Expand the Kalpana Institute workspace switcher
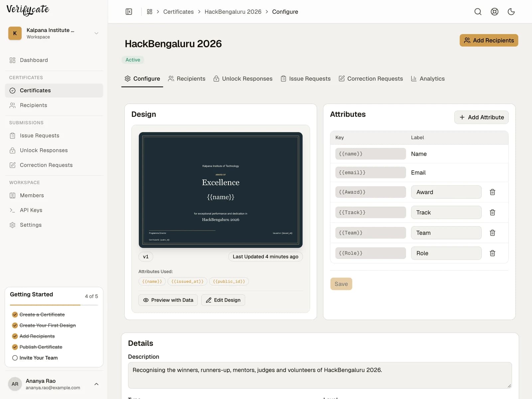This screenshot has width=532, height=399. tap(54, 33)
